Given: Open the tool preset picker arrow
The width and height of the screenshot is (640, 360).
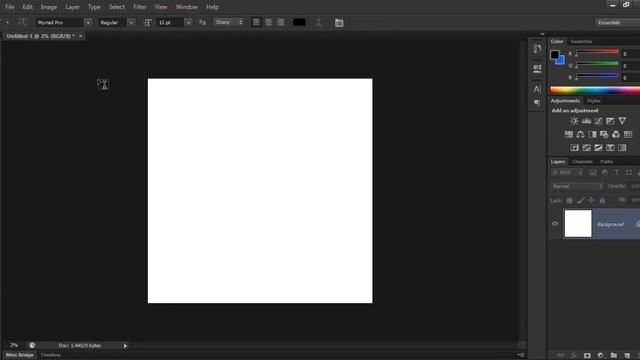Looking at the screenshot, I should pyautogui.click(x=7, y=22).
